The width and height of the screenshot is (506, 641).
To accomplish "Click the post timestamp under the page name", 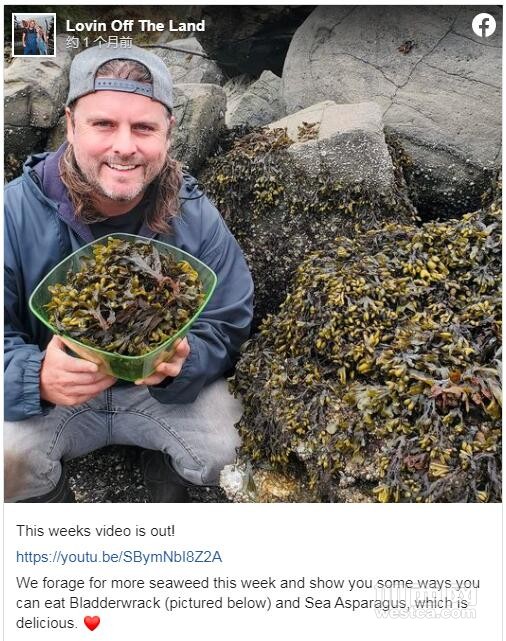I will (99, 42).
